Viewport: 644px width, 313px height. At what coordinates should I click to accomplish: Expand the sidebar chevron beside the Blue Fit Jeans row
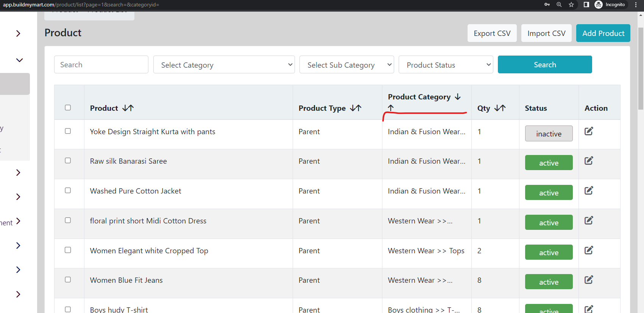(18, 270)
